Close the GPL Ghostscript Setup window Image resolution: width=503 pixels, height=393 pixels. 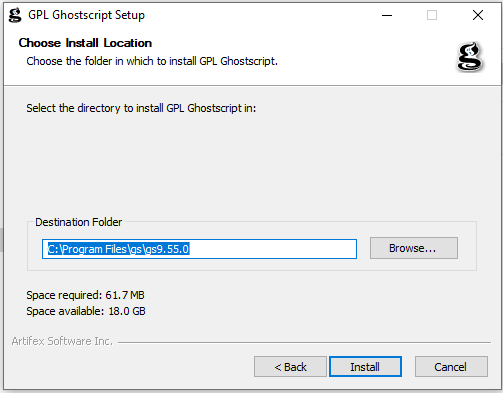click(x=478, y=15)
